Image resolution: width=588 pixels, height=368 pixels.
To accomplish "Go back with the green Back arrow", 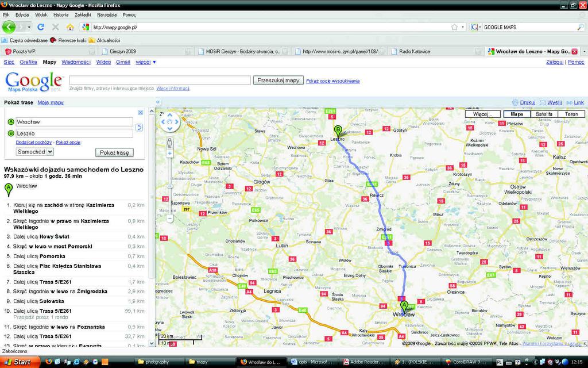I will 9,27.
